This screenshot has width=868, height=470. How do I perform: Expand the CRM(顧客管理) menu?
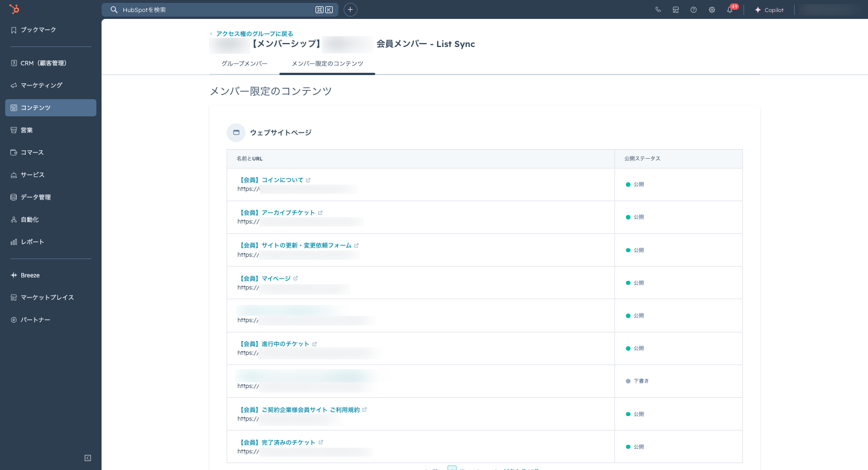point(44,63)
